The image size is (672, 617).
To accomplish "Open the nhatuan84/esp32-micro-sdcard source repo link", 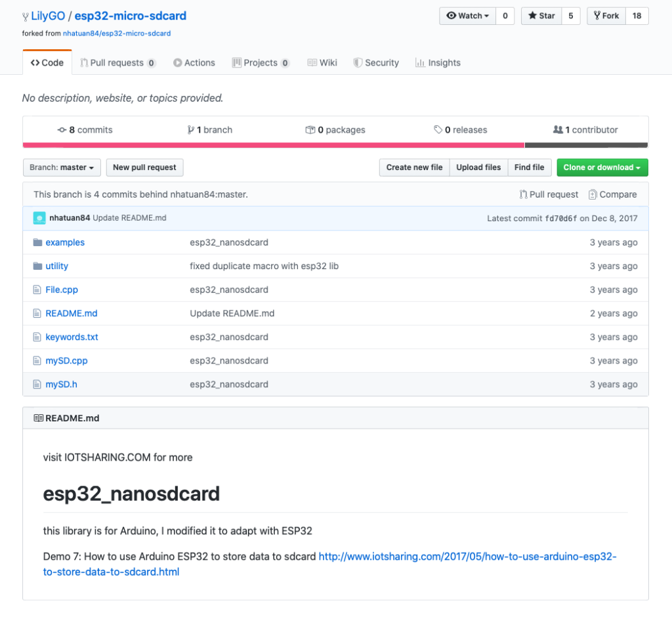I will pyautogui.click(x=117, y=33).
